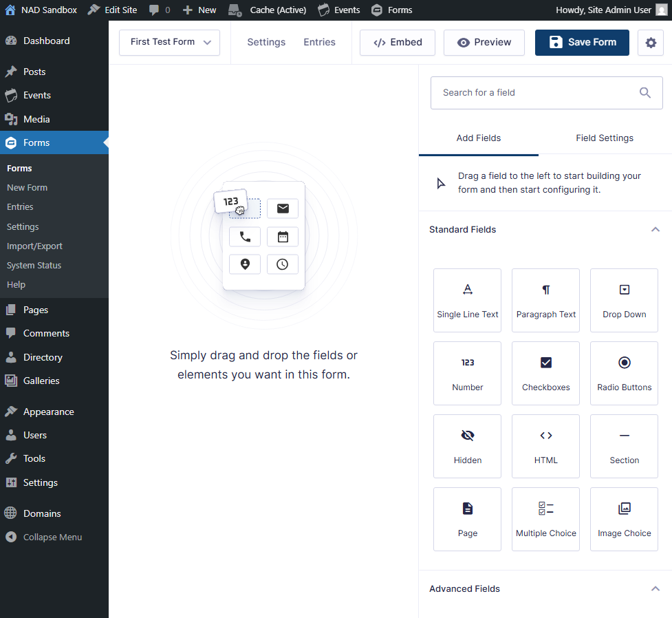Add a Single Line Text field
Image resolution: width=672 pixels, height=618 pixels.
pos(468,301)
